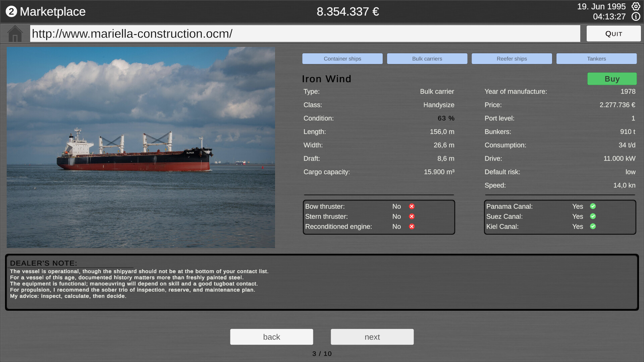Quit the marketplace browser
Screen dimensions: 644x362
[613, 34]
